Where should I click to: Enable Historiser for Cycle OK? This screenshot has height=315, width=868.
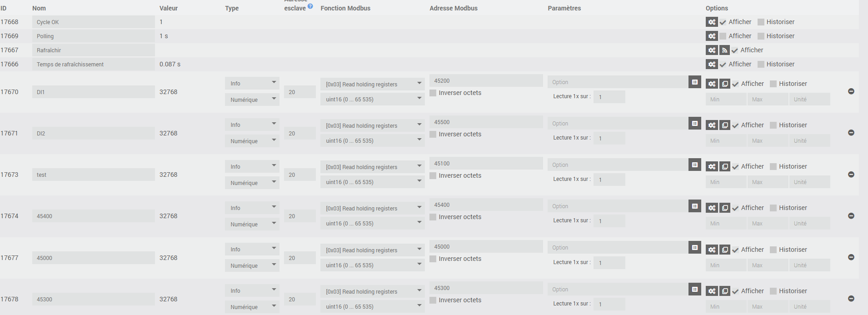761,22
